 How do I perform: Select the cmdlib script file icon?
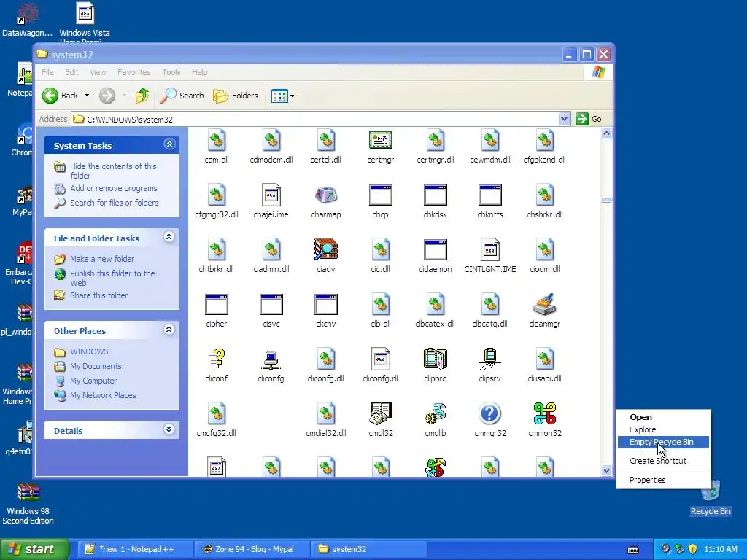435,414
